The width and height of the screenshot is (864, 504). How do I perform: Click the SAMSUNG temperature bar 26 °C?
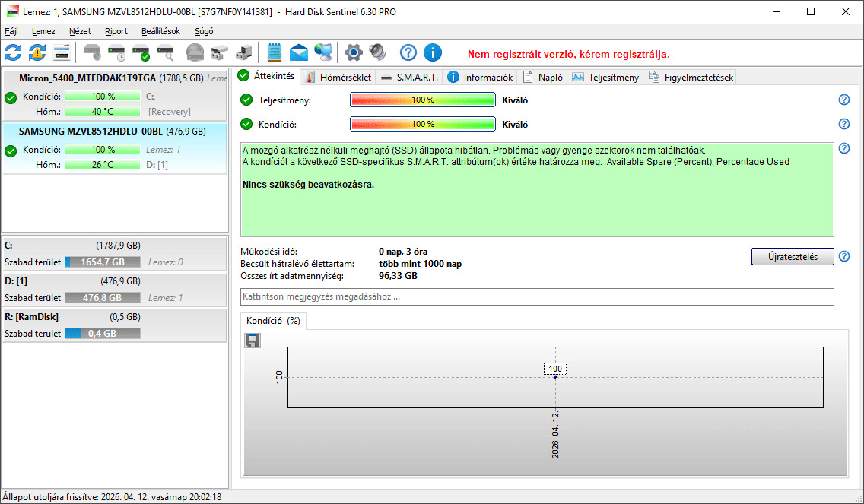tap(103, 165)
